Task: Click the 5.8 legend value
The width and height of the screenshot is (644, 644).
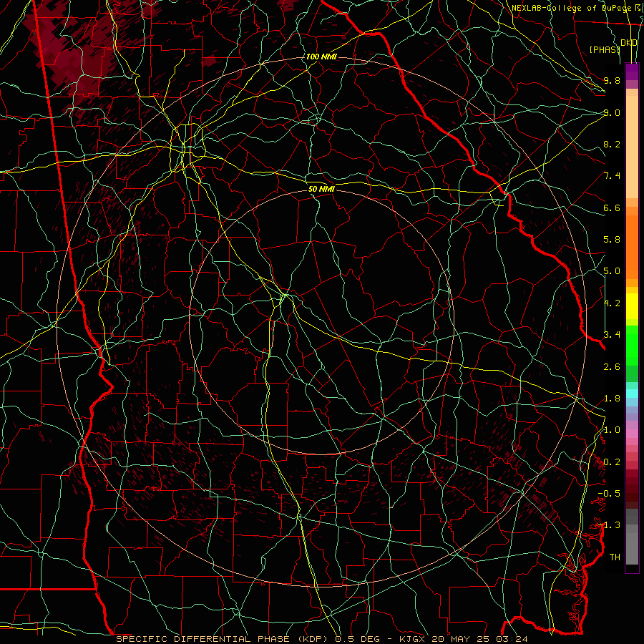Action: point(612,240)
